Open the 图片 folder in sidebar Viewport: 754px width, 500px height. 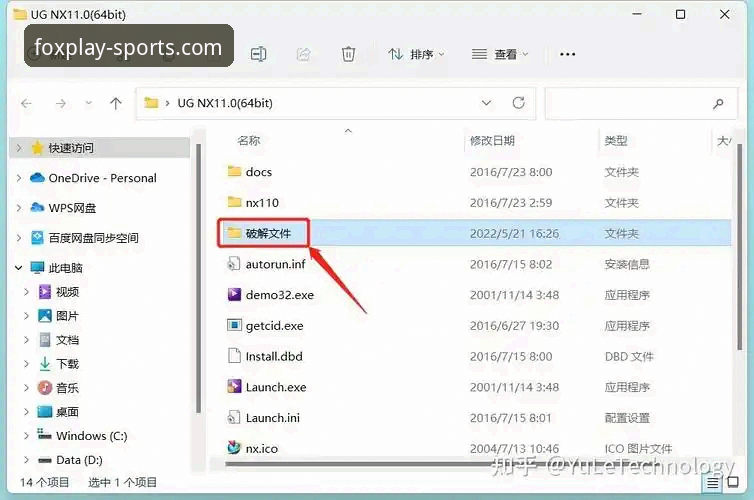pos(67,316)
